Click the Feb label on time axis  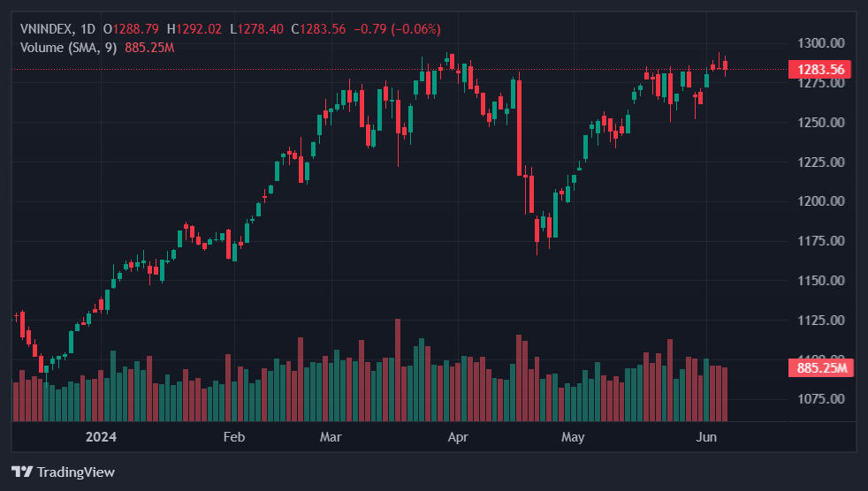coord(233,436)
